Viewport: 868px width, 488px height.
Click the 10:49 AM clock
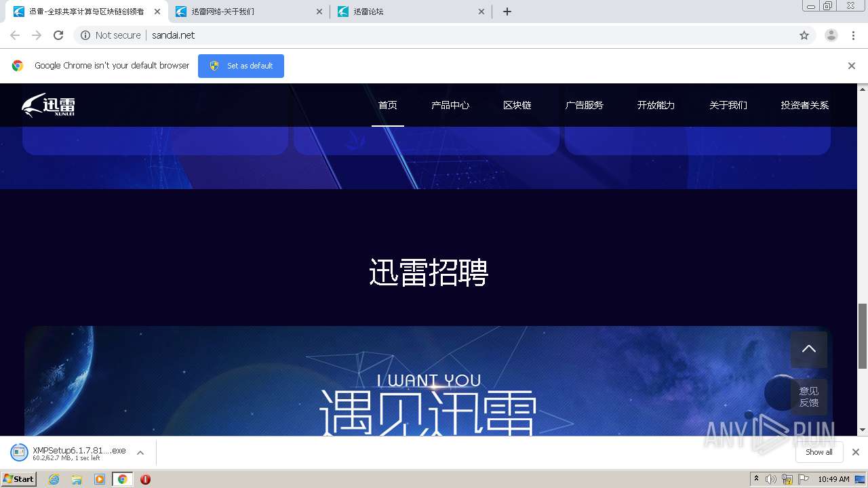coord(833,479)
